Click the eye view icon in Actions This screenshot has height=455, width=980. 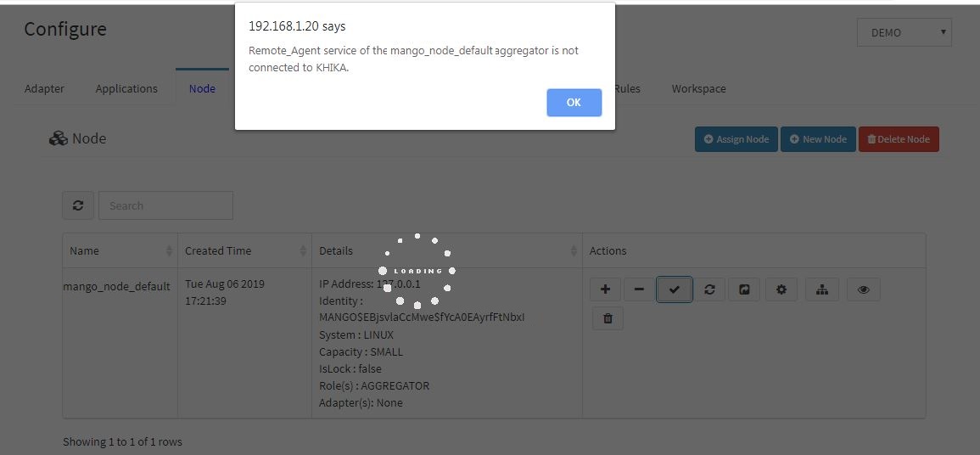pyautogui.click(x=863, y=289)
